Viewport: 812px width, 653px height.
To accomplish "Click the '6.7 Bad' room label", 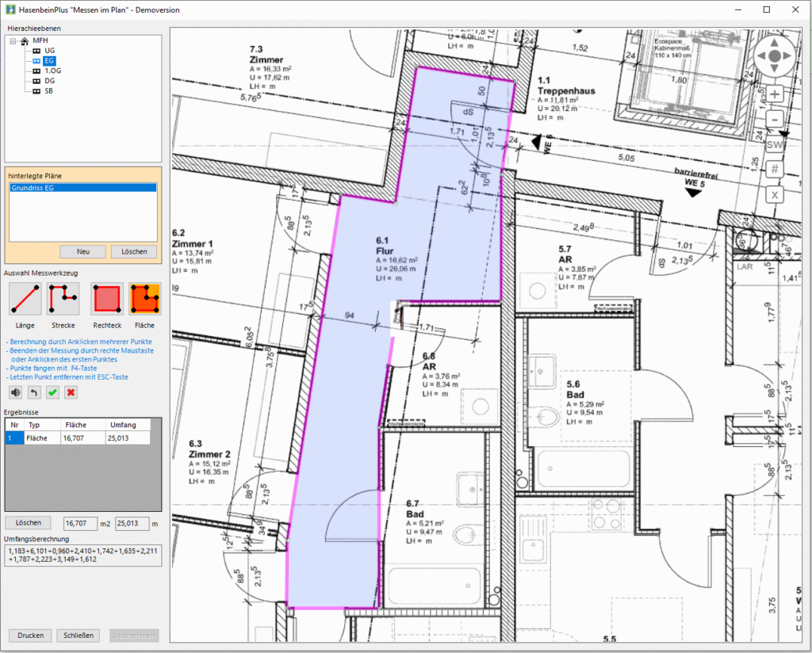I will [x=415, y=509].
